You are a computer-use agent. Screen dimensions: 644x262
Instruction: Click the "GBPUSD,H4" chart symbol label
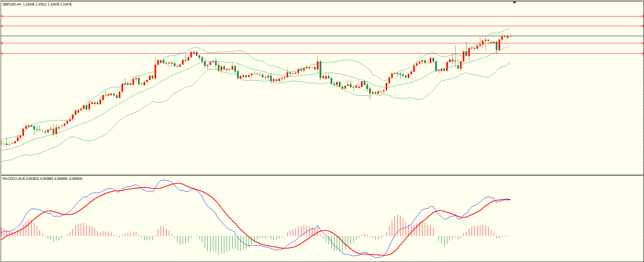point(12,4)
